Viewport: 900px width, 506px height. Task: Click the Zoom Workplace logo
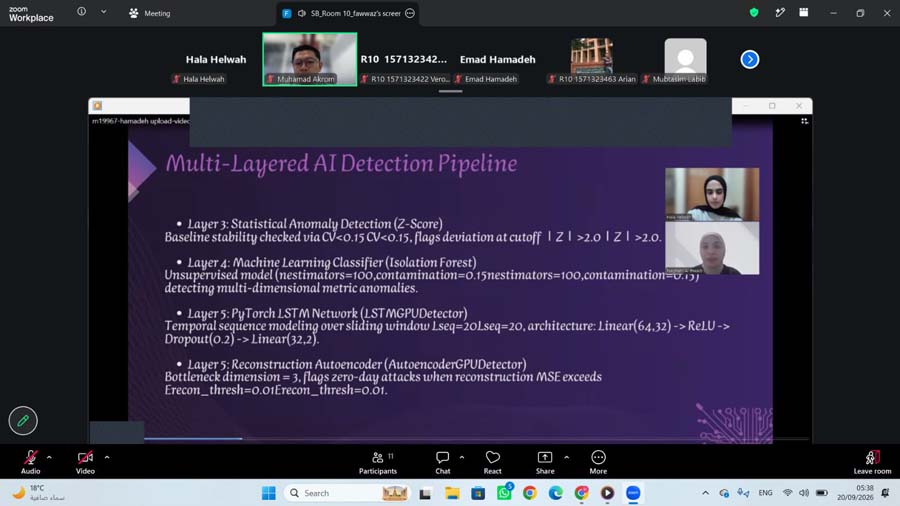[31, 14]
